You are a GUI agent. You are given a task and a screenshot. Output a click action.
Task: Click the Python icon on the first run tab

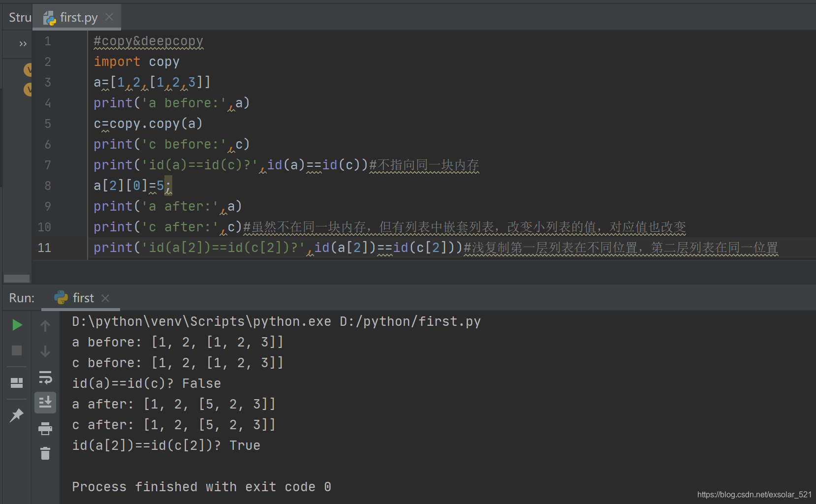tap(61, 297)
